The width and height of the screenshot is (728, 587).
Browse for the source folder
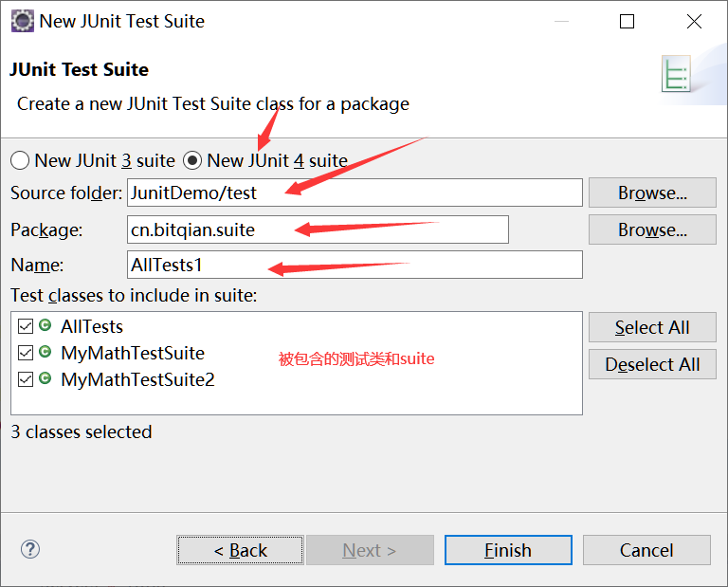coord(652,193)
